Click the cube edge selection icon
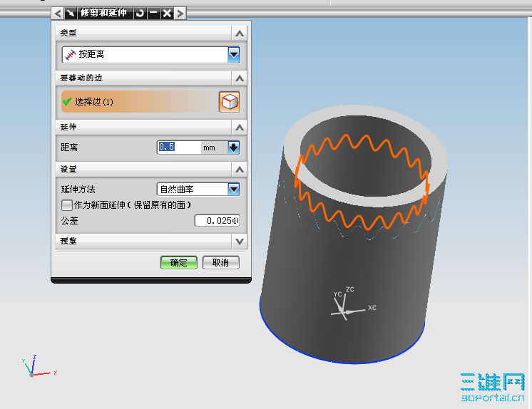This screenshot has width=532, height=409. pyautogui.click(x=230, y=102)
